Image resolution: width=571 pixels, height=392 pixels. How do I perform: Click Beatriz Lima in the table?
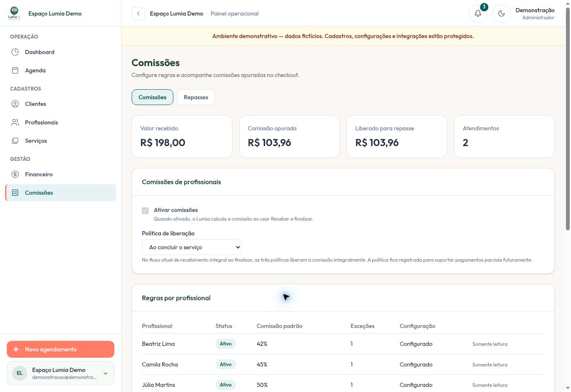158,344
